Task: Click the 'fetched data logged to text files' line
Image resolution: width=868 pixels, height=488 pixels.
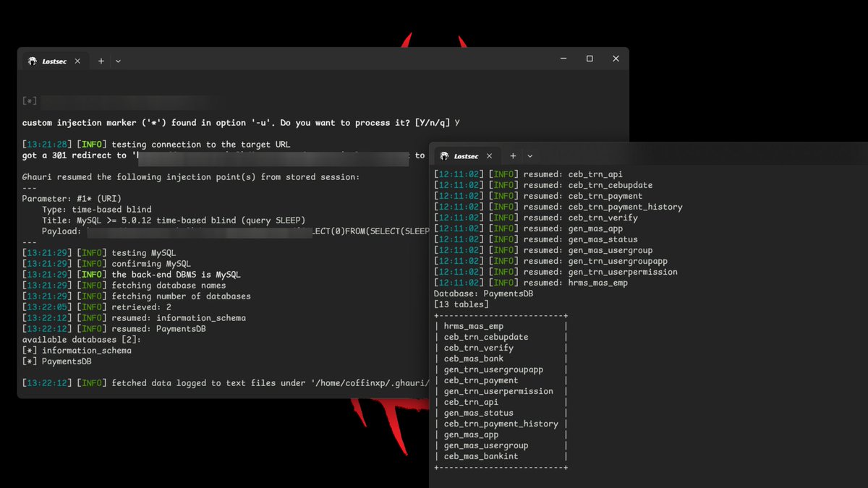Action: tap(226, 383)
